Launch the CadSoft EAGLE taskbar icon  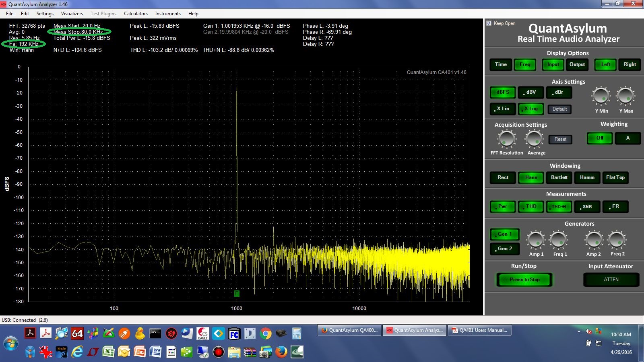pos(202,333)
